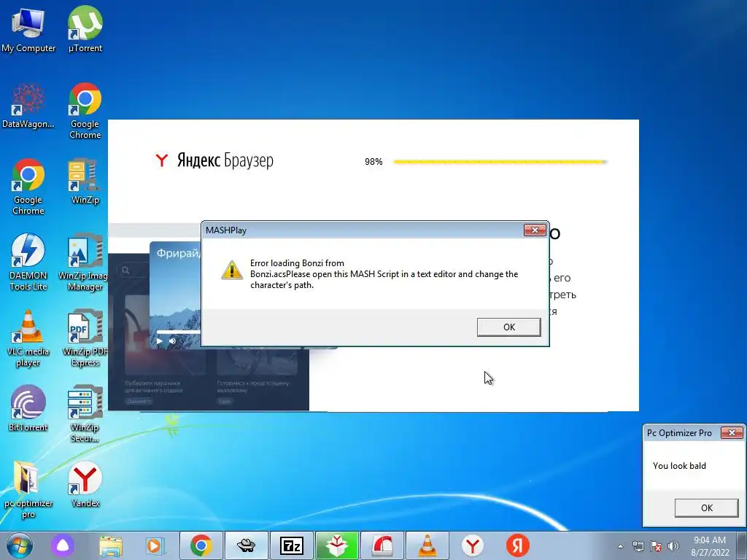Switch to the VLC cone taskbar button
Screen dimensions: 747x560
tap(427, 545)
